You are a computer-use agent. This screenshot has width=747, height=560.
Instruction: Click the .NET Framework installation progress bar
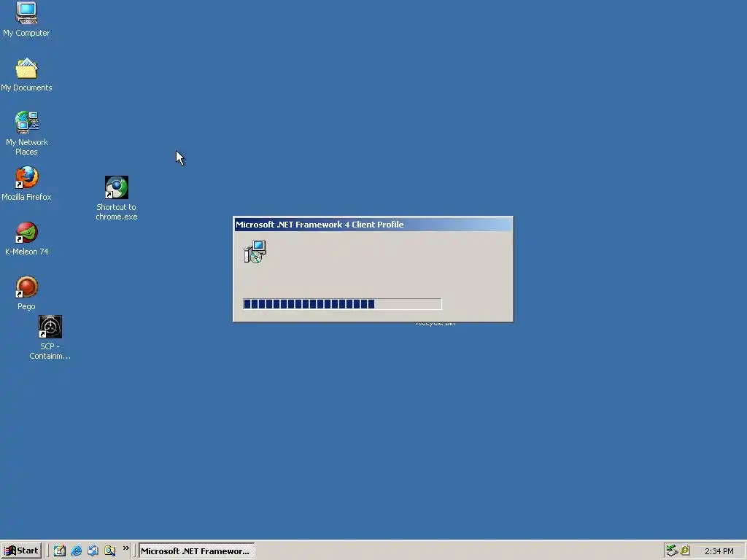(342, 304)
